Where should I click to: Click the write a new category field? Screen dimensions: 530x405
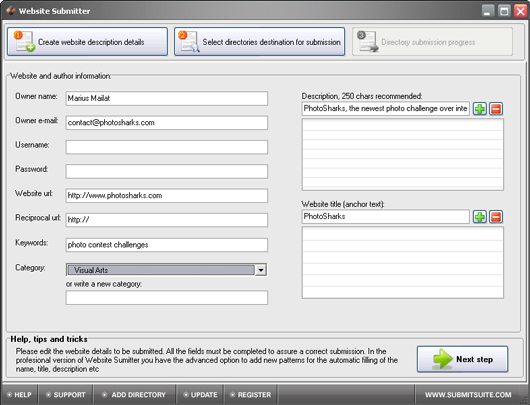(167, 297)
